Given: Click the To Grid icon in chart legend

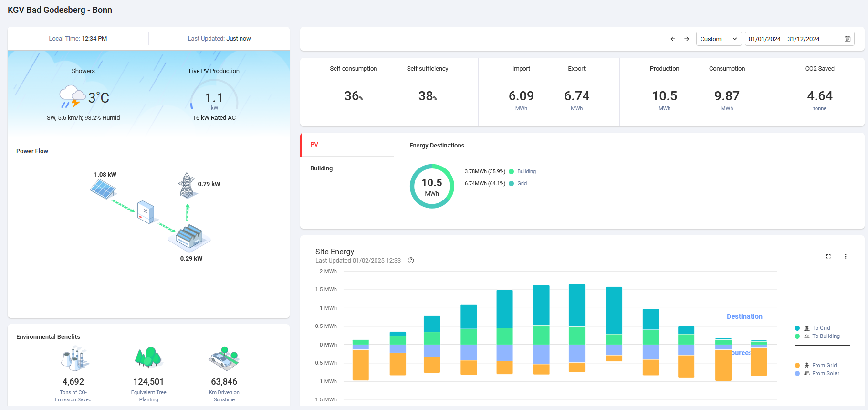Looking at the screenshot, I should pyautogui.click(x=807, y=328).
